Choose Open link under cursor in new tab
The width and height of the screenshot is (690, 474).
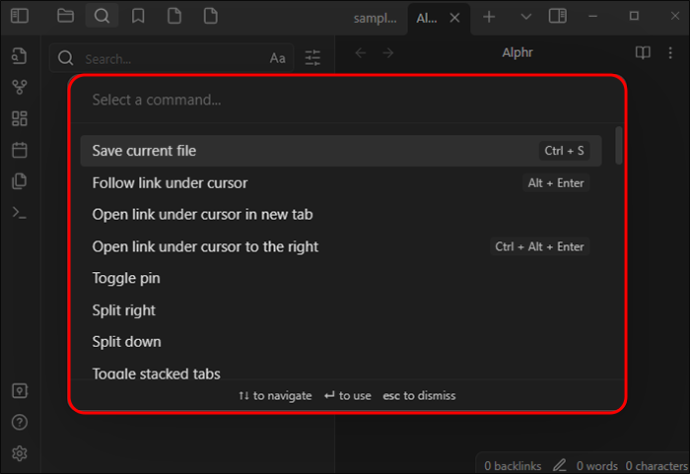(341, 214)
